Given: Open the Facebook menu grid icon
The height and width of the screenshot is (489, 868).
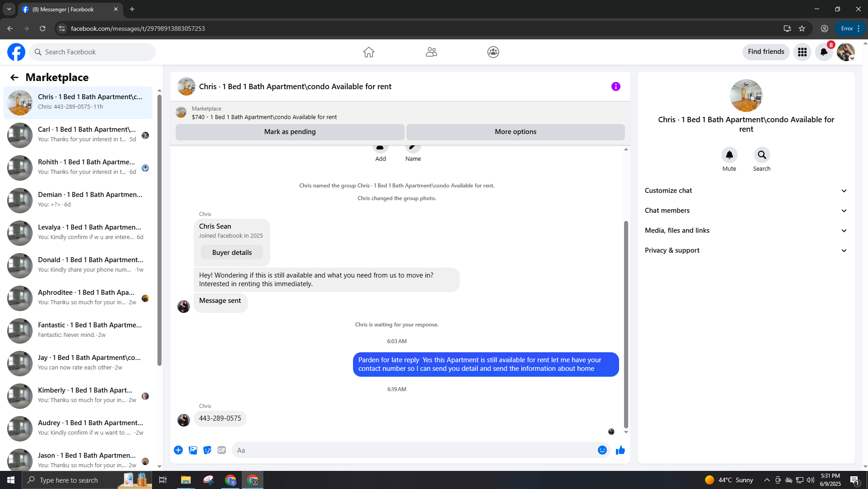Looking at the screenshot, I should pyautogui.click(x=802, y=52).
